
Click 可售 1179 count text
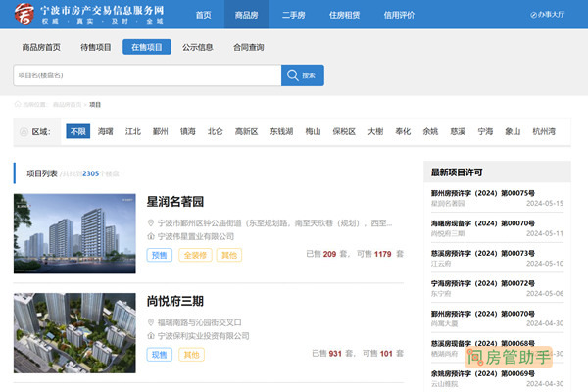pos(380,254)
